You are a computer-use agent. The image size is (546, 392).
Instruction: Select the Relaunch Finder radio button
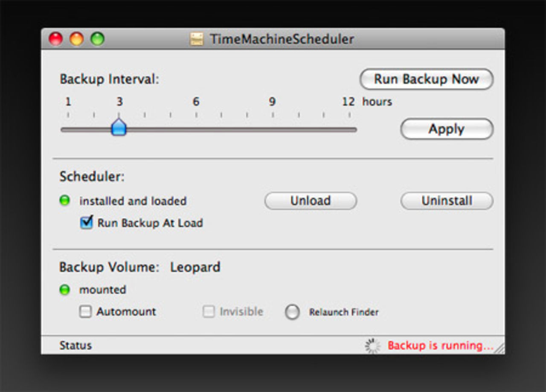point(293,312)
